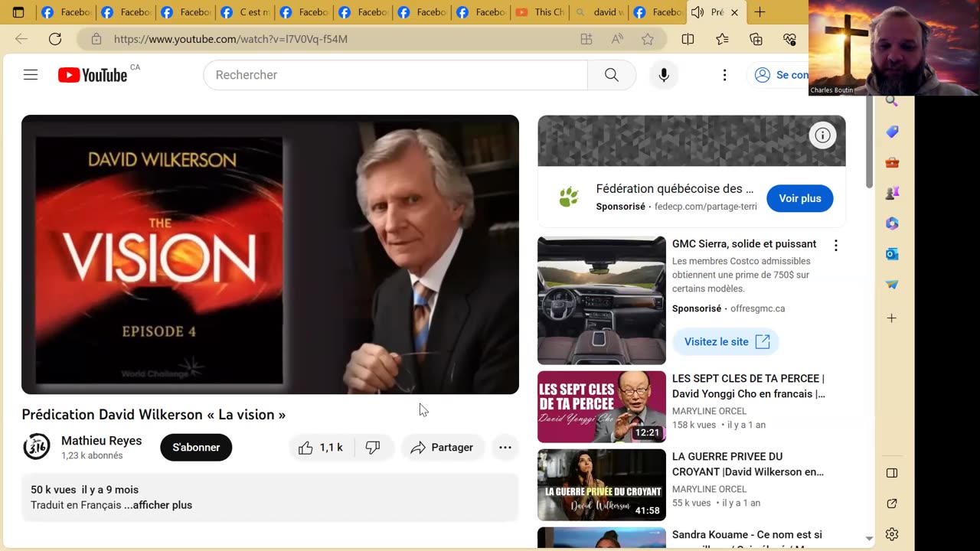980x551 pixels.
Task: Open Collections icon in Edge toolbar
Action: pyautogui.click(x=756, y=39)
